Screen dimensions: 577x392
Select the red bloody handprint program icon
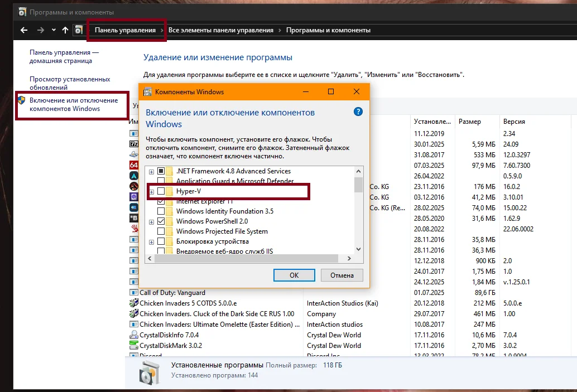point(134,229)
